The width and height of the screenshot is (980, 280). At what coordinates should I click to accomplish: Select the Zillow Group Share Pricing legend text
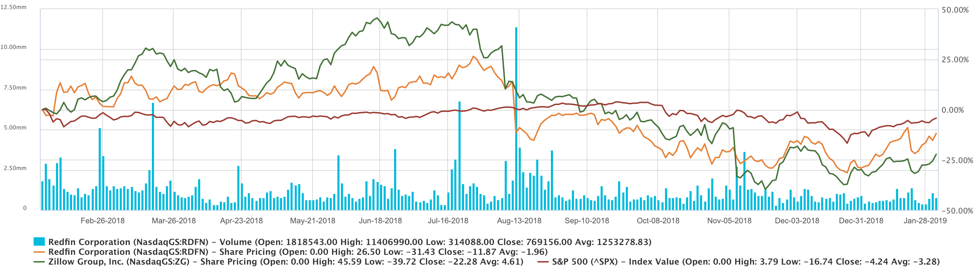point(286,262)
